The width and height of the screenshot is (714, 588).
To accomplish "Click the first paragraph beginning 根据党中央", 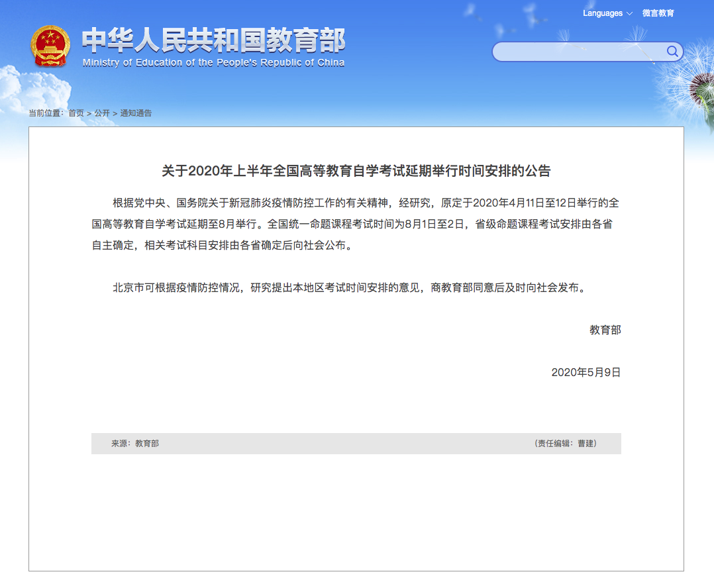I will (356, 224).
